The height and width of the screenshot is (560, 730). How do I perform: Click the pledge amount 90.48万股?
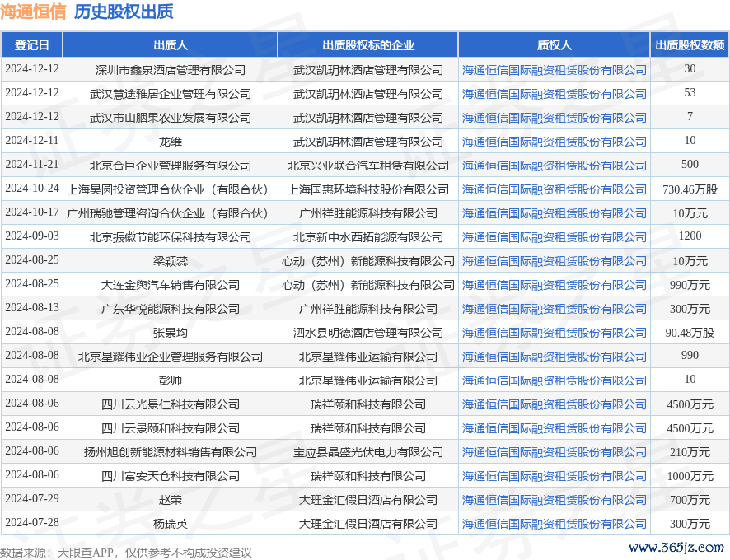pyautogui.click(x=690, y=333)
